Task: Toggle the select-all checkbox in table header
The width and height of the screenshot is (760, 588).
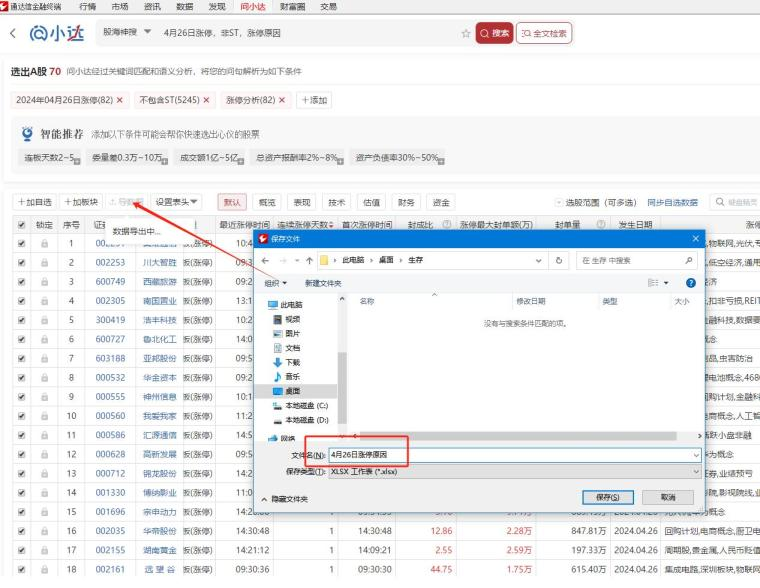Action: (x=21, y=225)
